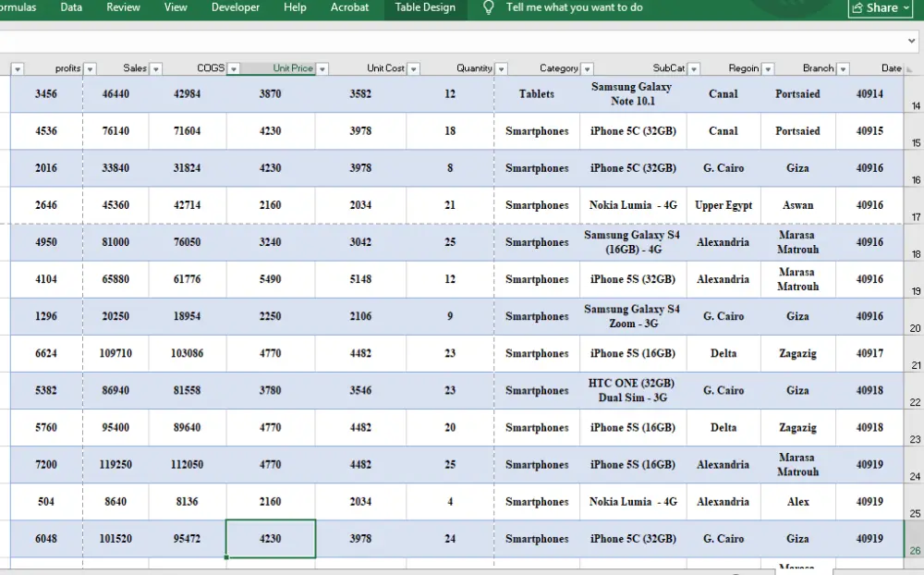
Task: Switch to the View tab
Action: click(176, 7)
